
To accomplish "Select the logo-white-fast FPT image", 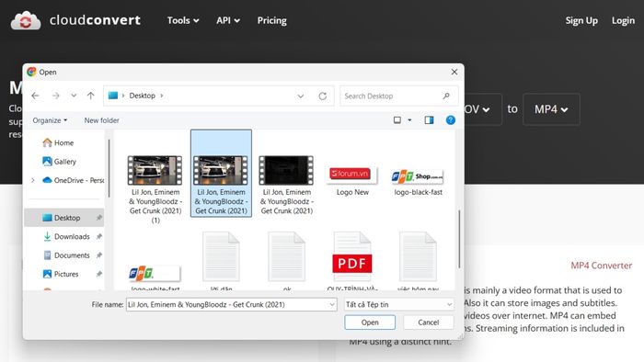I will pyautogui.click(x=155, y=277).
